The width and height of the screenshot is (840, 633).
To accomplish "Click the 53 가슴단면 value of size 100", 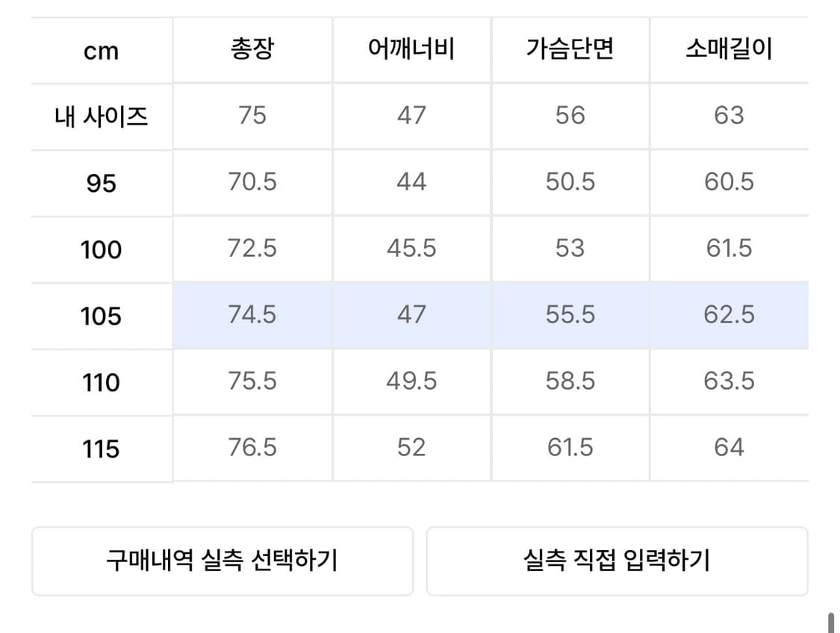I will pyautogui.click(x=570, y=249).
